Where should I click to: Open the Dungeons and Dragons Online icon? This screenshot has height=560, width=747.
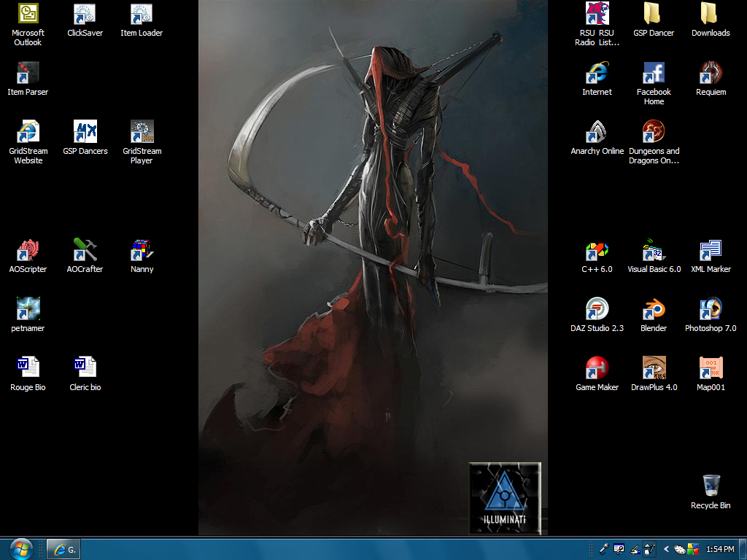654,133
